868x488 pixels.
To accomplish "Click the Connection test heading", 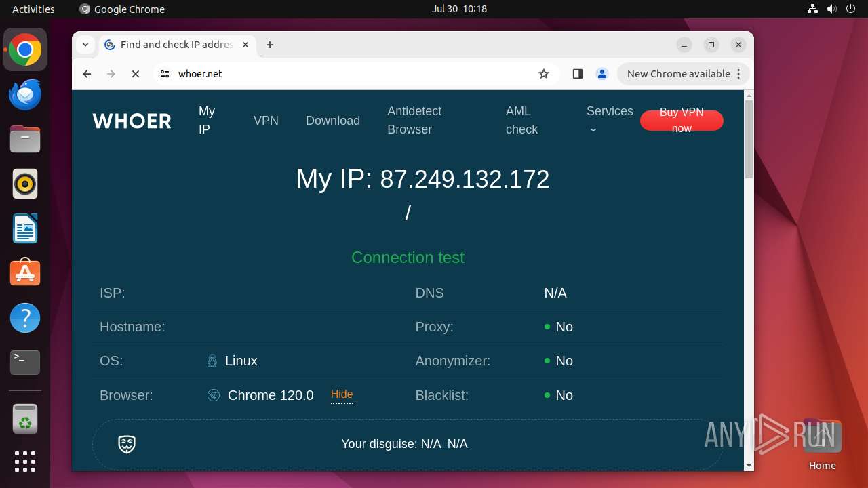I will pos(408,258).
